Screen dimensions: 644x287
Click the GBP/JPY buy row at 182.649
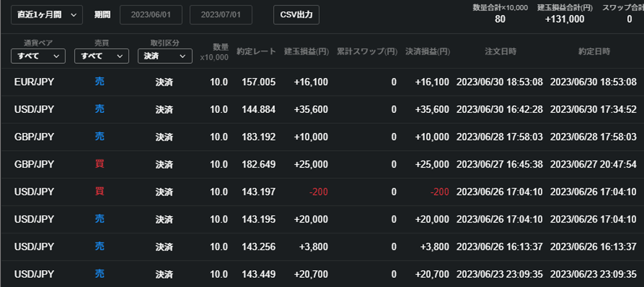[x=322, y=164]
